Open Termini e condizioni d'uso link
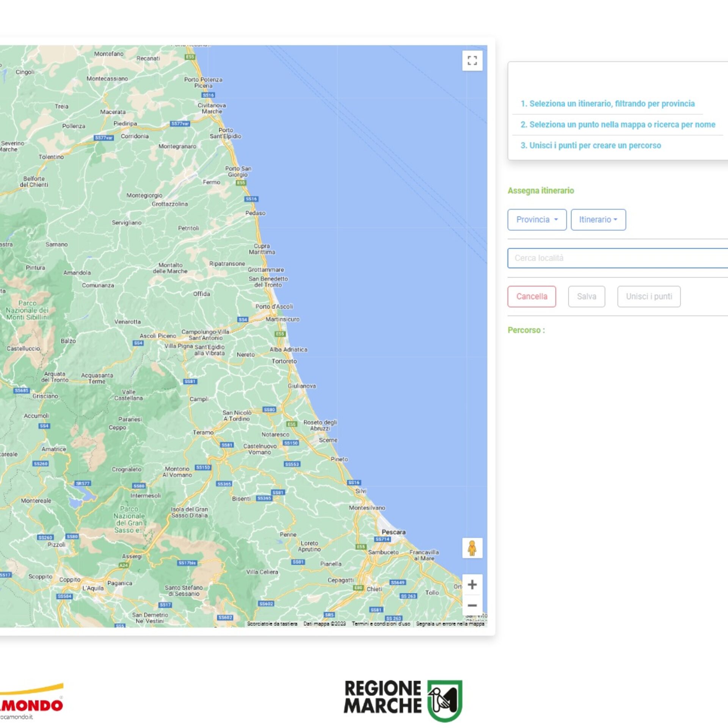This screenshot has height=728, width=728. [381, 624]
